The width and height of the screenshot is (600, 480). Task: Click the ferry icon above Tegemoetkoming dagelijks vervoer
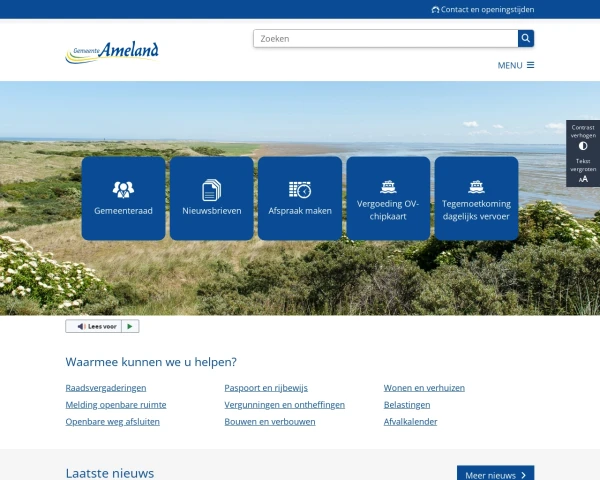476,187
